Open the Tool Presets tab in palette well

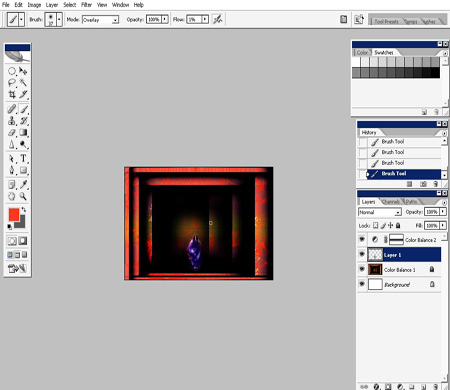pyautogui.click(x=386, y=22)
